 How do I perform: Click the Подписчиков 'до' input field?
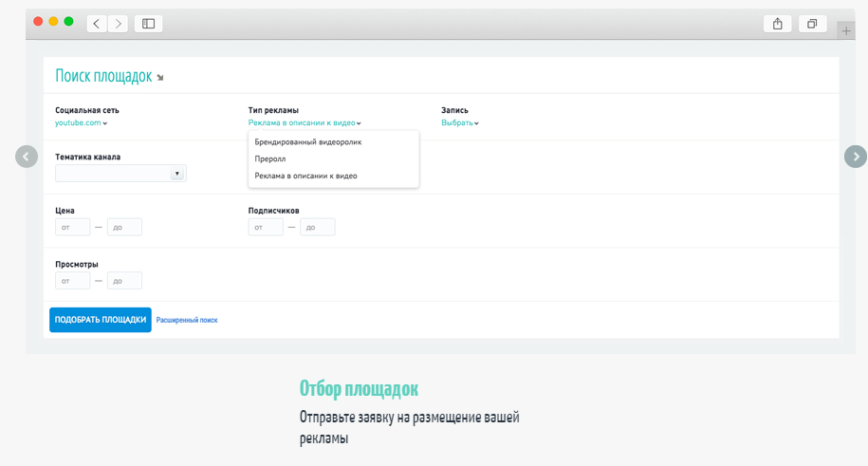(317, 228)
